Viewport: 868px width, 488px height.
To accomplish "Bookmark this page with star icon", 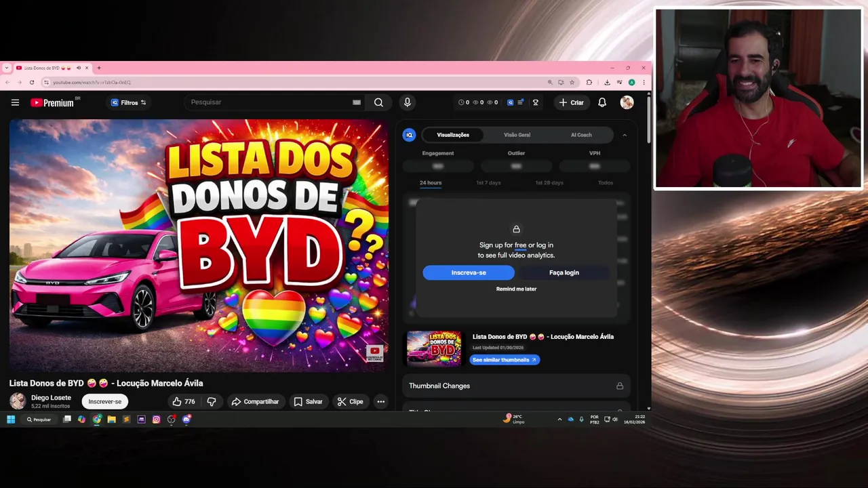I will point(572,82).
